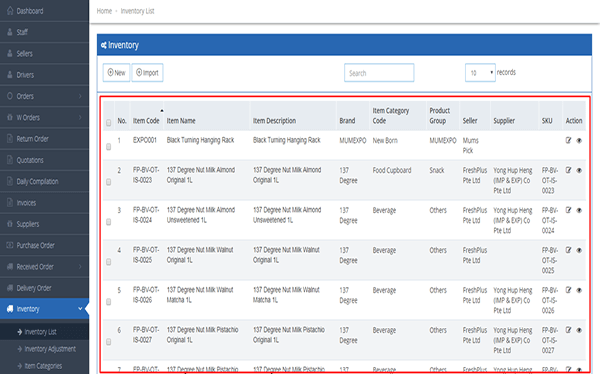Click 'Snack' product group cell
Viewport: 600px width, 374px height.
point(437,170)
